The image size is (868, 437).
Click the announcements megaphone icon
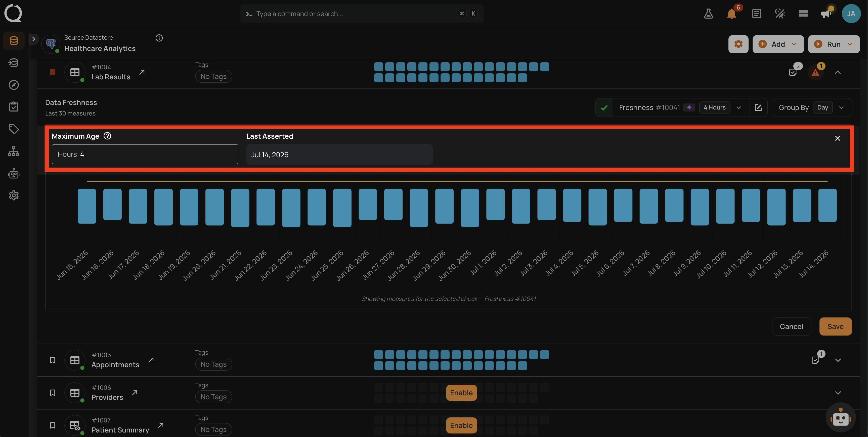pos(826,14)
